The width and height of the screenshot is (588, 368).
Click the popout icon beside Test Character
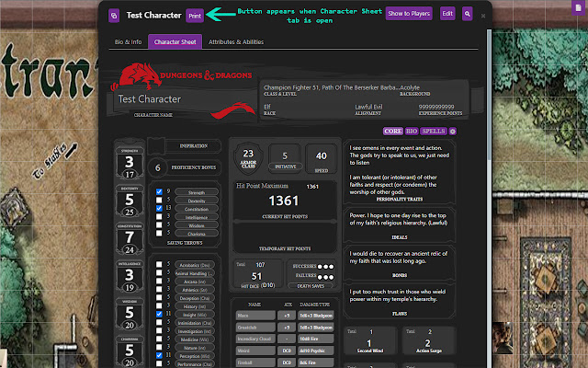pos(114,15)
